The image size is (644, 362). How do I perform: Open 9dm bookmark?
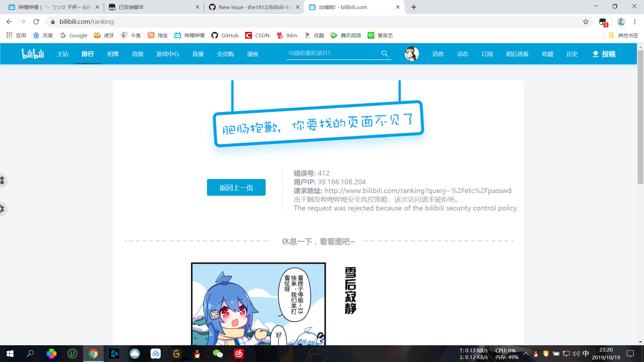(287, 35)
